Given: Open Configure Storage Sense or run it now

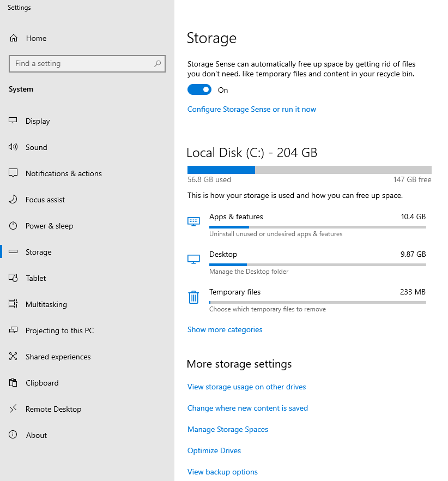Looking at the screenshot, I should pos(251,109).
